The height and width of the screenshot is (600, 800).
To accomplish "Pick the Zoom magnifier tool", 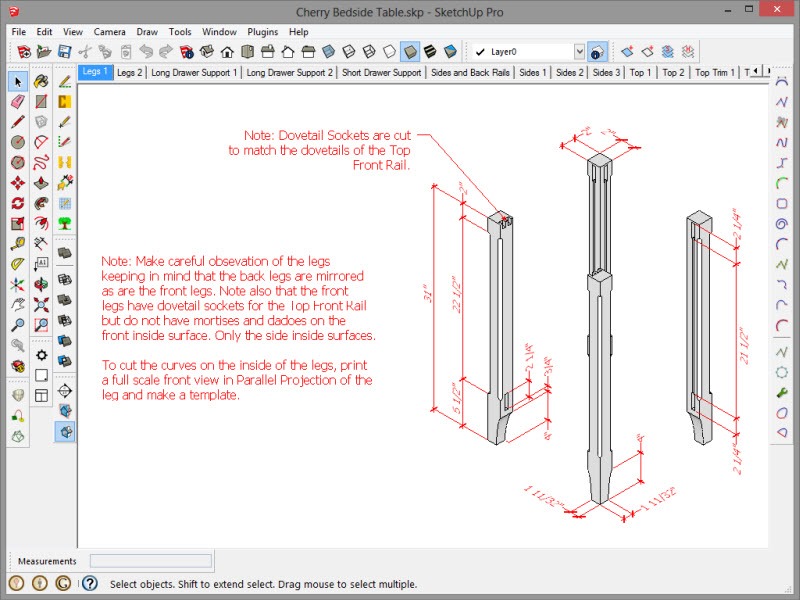I will [18, 324].
